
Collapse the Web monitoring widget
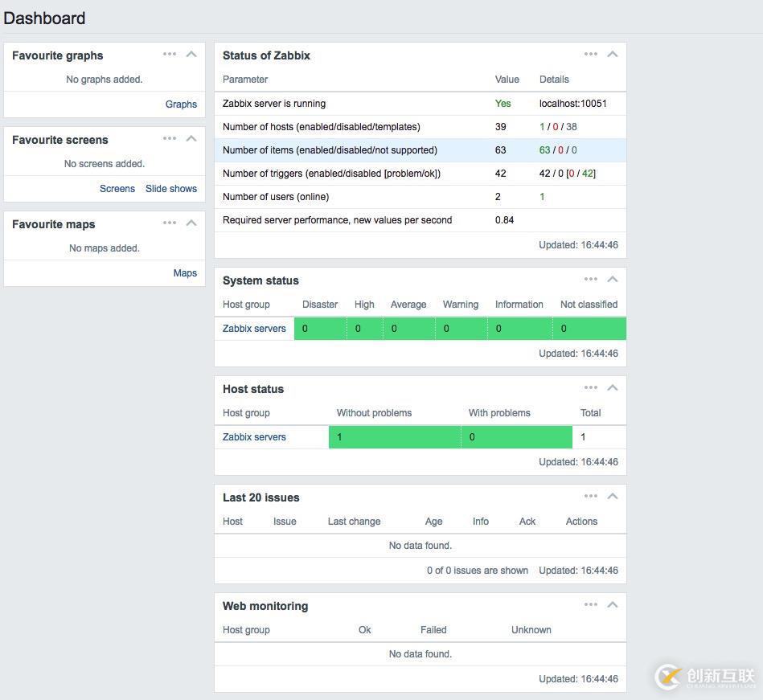pos(612,604)
